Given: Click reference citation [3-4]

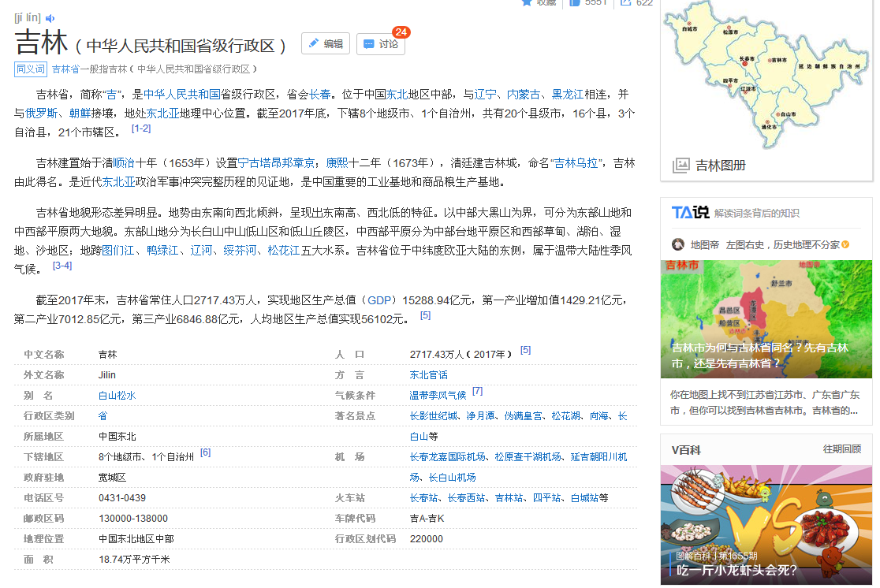Looking at the screenshot, I should coord(62,266).
